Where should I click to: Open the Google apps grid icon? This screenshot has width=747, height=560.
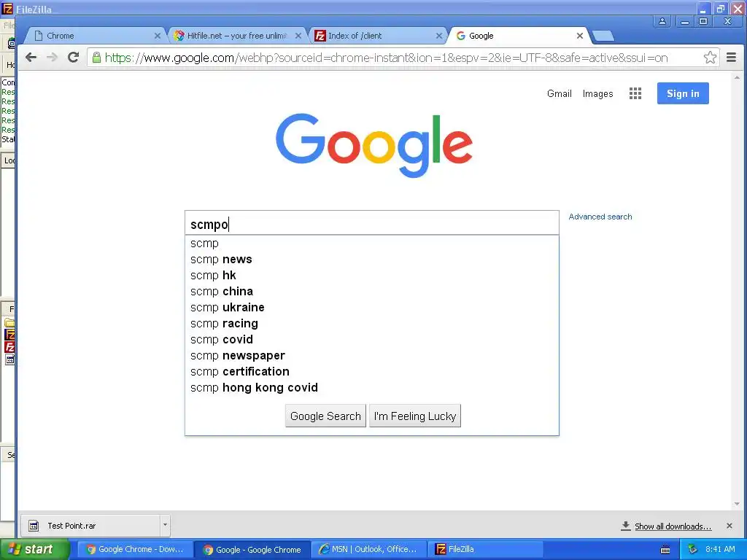pyautogui.click(x=635, y=93)
